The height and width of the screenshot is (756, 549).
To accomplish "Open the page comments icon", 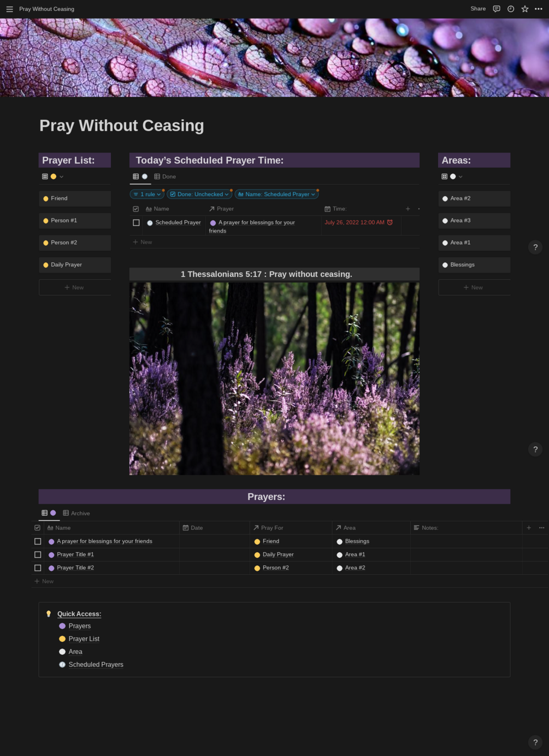I will pyautogui.click(x=497, y=9).
